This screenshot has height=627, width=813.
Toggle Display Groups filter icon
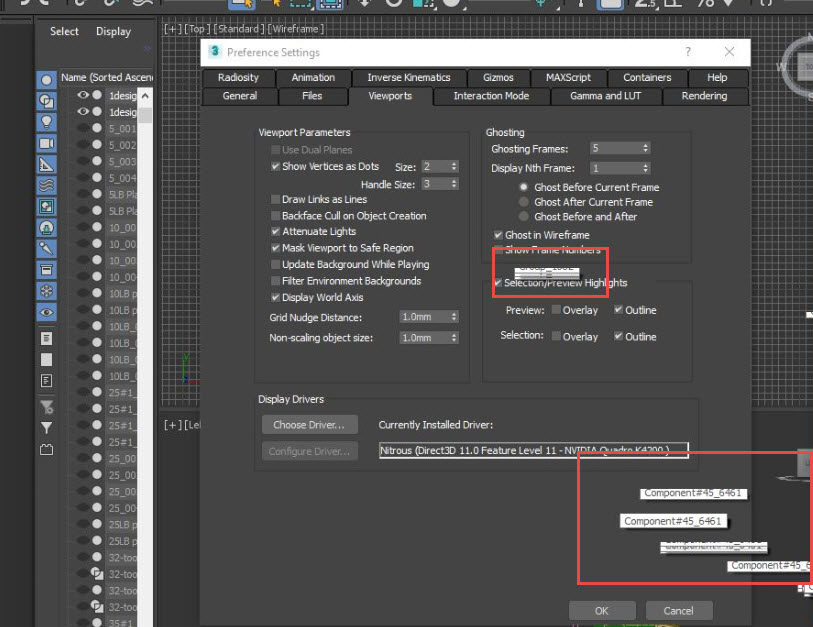tap(46, 206)
